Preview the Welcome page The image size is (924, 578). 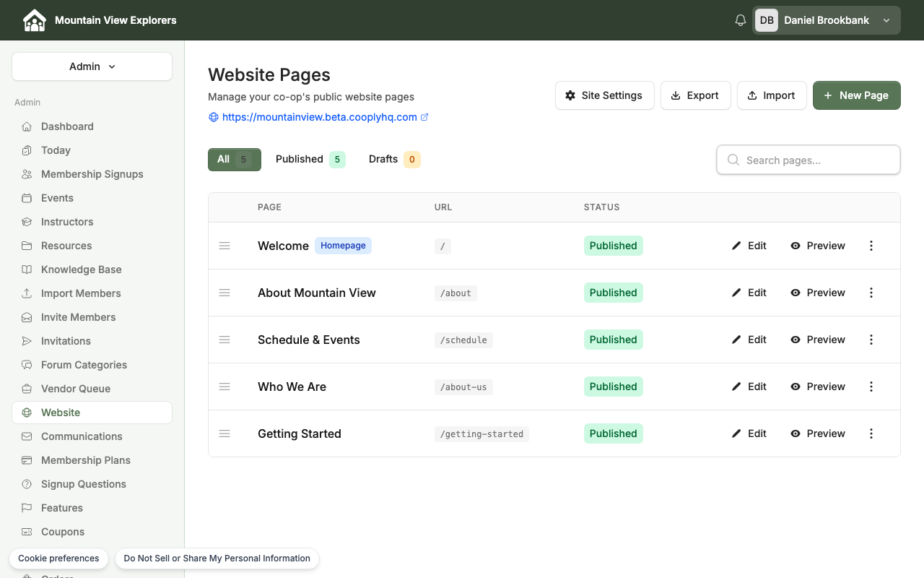(x=818, y=246)
